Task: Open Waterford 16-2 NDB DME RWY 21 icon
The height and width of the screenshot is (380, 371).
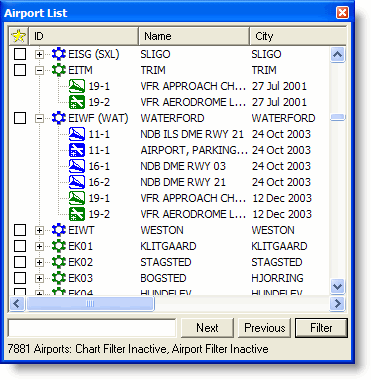Action: [x=77, y=182]
